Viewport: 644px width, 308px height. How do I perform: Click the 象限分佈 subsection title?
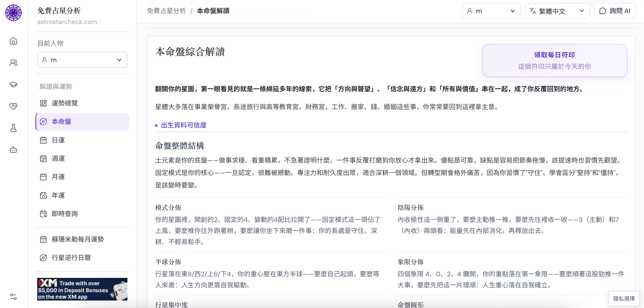(x=410, y=262)
